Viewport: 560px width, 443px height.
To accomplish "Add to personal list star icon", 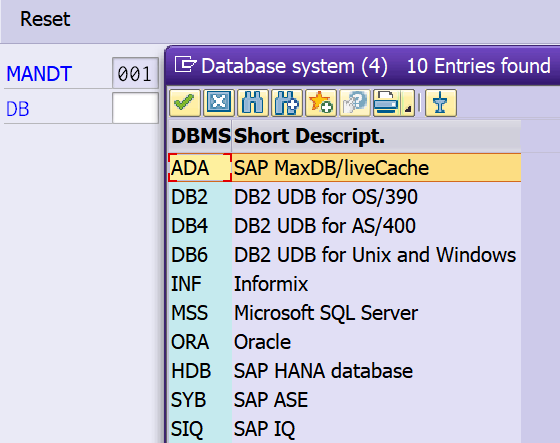I will tap(320, 103).
